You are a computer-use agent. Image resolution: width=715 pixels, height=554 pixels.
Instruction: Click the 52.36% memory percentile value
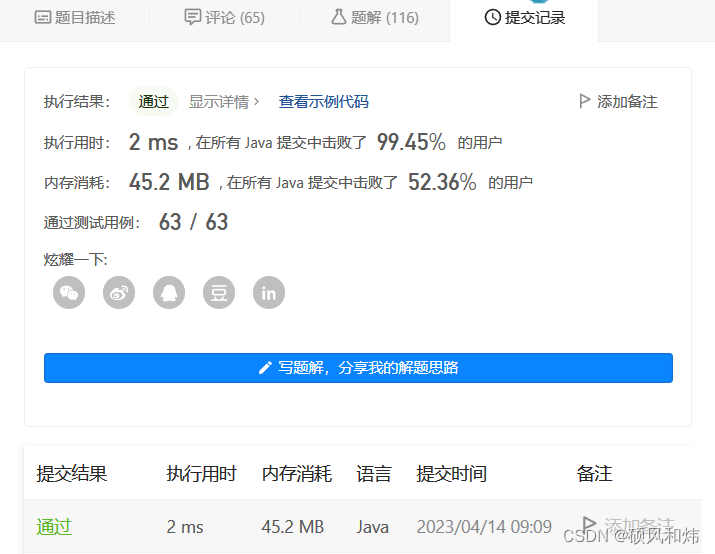coord(442,182)
